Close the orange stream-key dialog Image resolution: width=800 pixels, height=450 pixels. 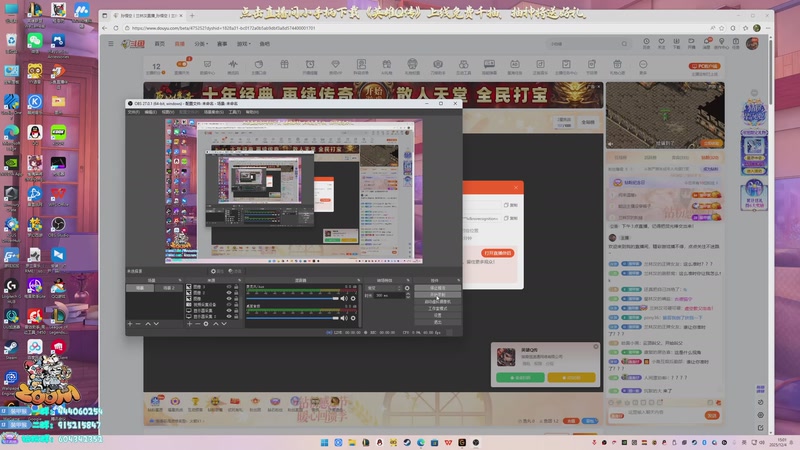(x=515, y=187)
